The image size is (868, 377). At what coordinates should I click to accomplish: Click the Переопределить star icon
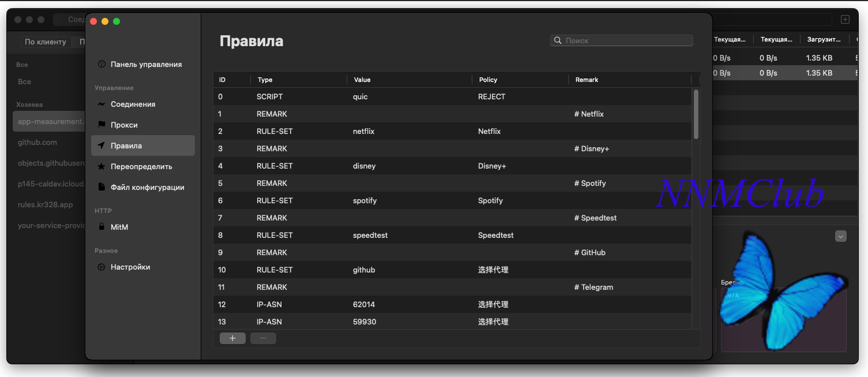[x=102, y=166]
